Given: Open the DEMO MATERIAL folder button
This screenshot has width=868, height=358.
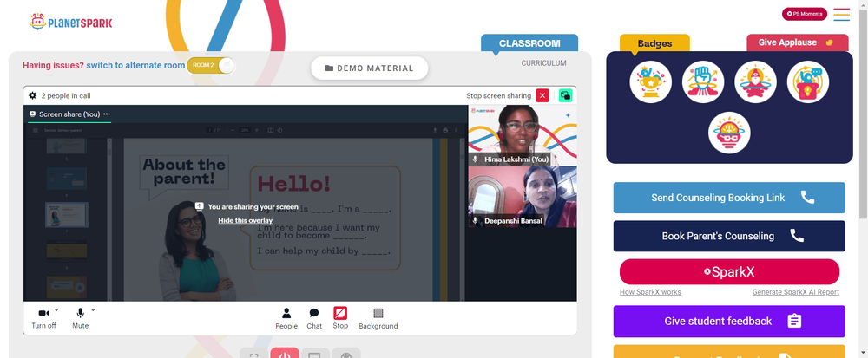Looking at the screenshot, I should 369,68.
